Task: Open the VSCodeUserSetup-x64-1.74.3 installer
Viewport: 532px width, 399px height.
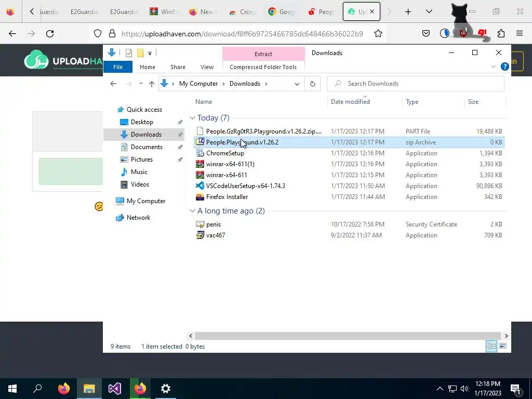Action: pyautogui.click(x=245, y=186)
